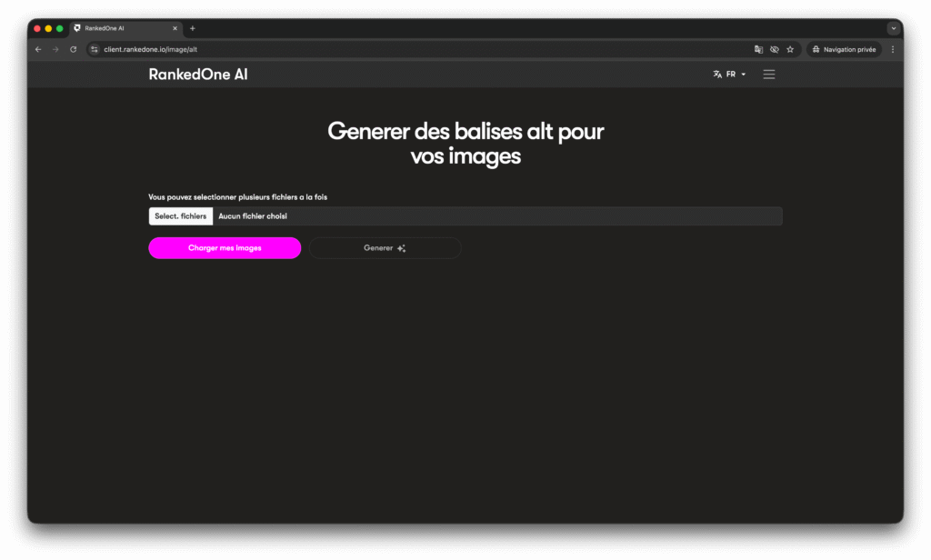The image size is (931, 560).
Task: Open the hamburger menu of RankedOne AI
Action: (769, 74)
